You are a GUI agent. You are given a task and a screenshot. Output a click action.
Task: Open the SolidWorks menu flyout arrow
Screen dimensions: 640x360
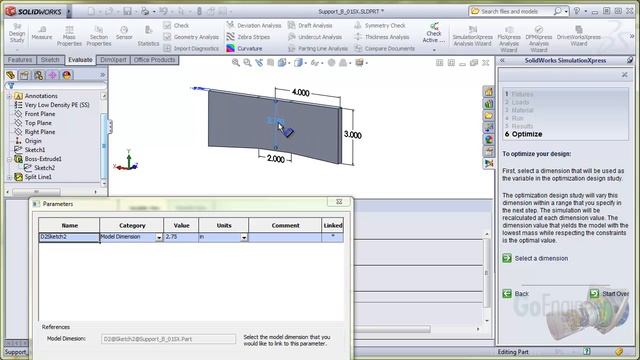69,11
